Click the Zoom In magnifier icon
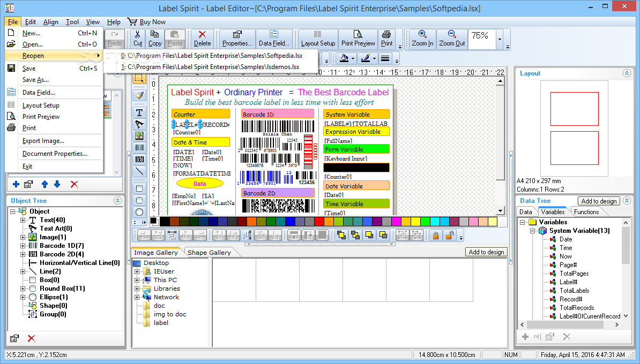This screenshot has width=640, height=364. [422, 39]
